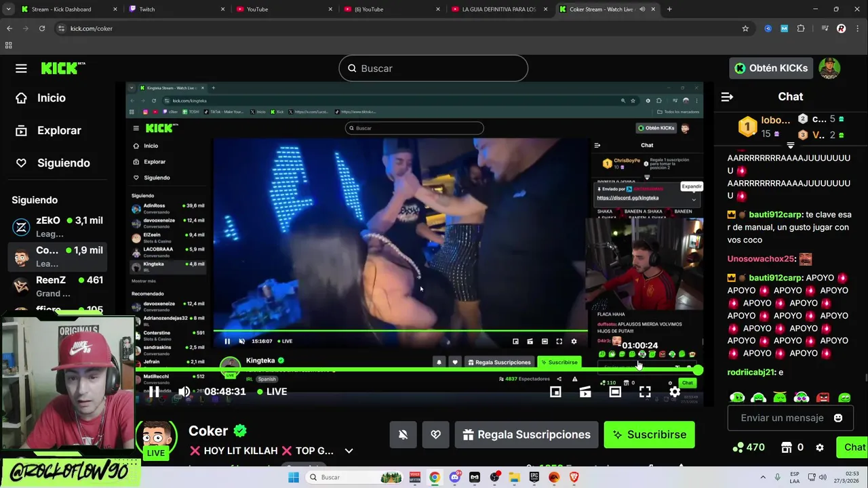Click the Obtén KICKs button
Viewport: 868px width, 488px height.
click(x=771, y=68)
